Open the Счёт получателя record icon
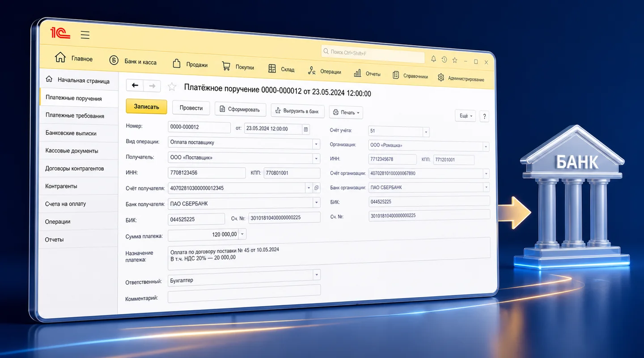 point(317,188)
